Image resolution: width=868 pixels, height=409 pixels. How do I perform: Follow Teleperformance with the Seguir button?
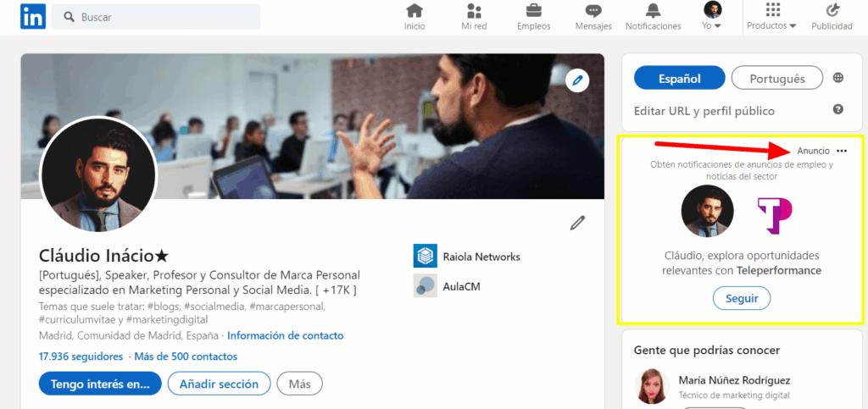coord(741,298)
